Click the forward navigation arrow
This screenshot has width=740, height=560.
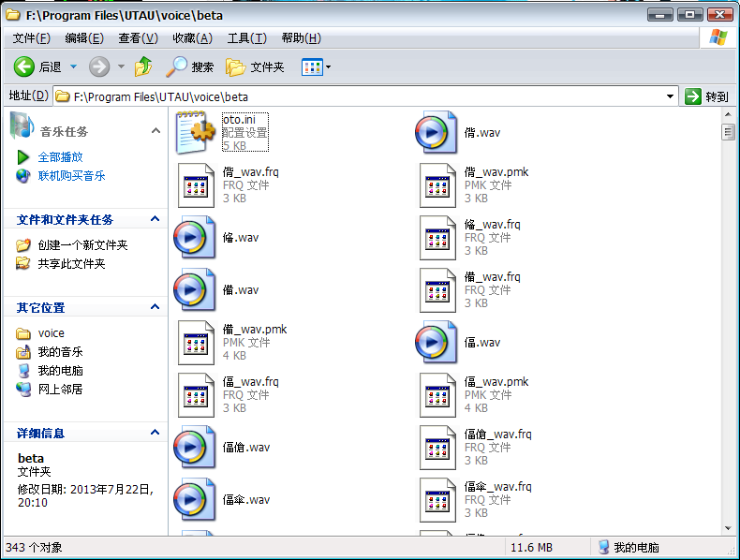(99, 67)
